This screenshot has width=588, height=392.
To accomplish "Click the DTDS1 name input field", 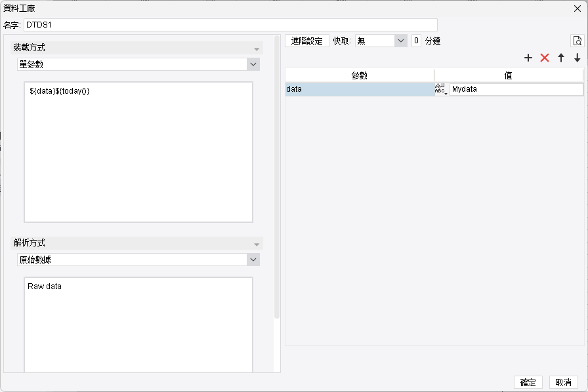I will (230, 25).
